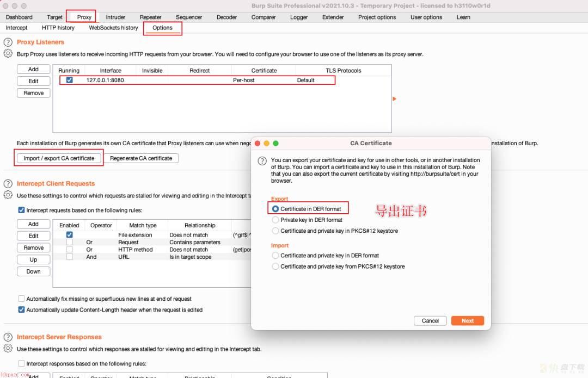
Task: Enable the HTTP method rule checkbox
Action: pyautogui.click(x=69, y=250)
